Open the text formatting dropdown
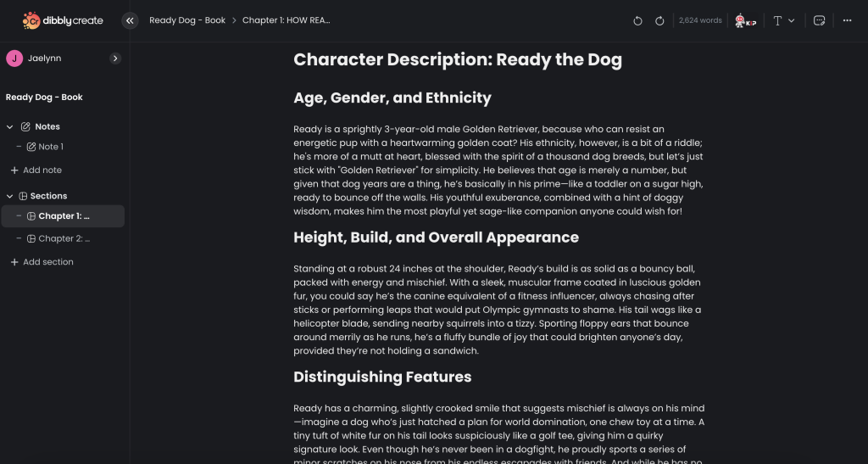The height and width of the screenshot is (464, 868). click(x=783, y=20)
